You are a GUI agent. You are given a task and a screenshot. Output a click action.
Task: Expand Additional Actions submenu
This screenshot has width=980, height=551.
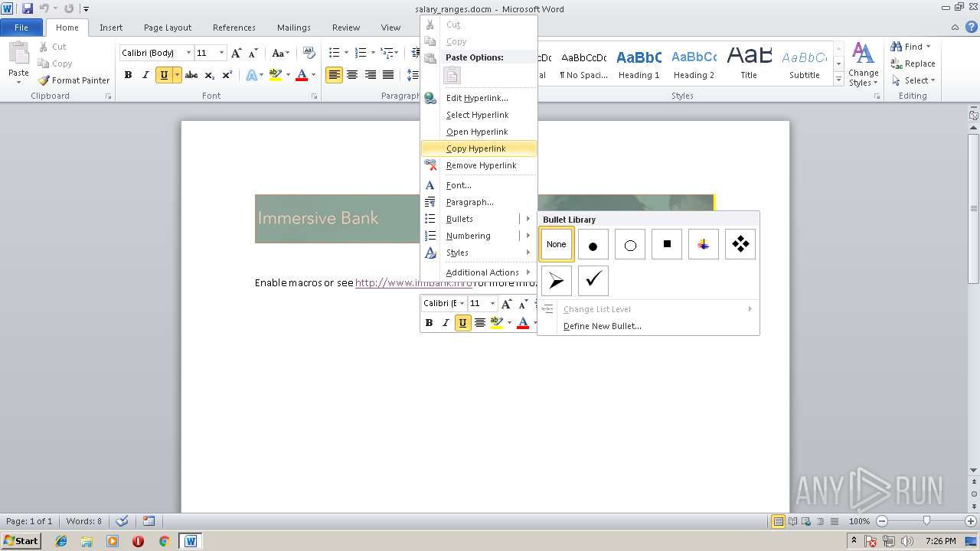[479, 272]
